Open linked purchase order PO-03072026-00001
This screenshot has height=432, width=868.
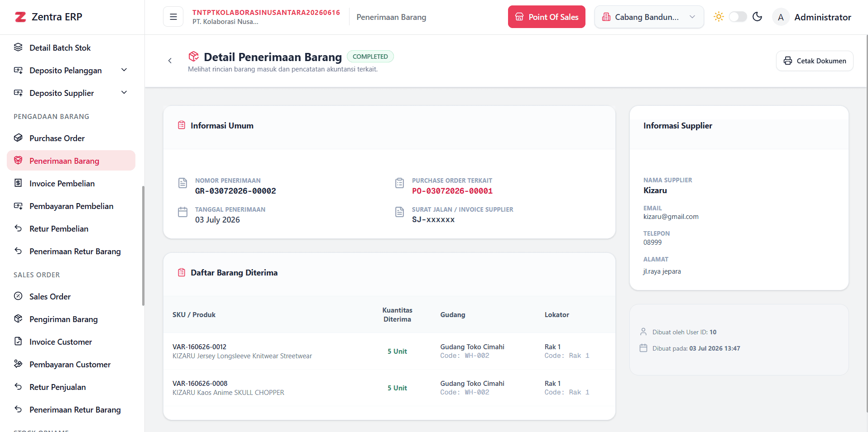(452, 191)
